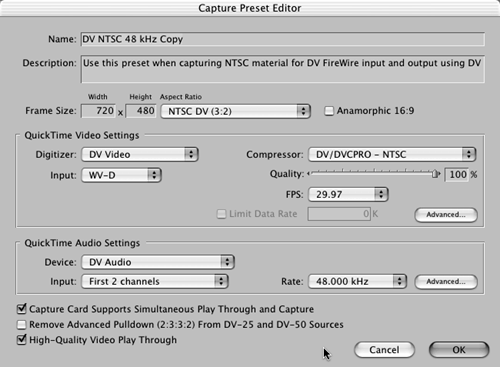Open the Rate dropdown showing 48.000 kHz
The image size is (500, 367).
[357, 282]
